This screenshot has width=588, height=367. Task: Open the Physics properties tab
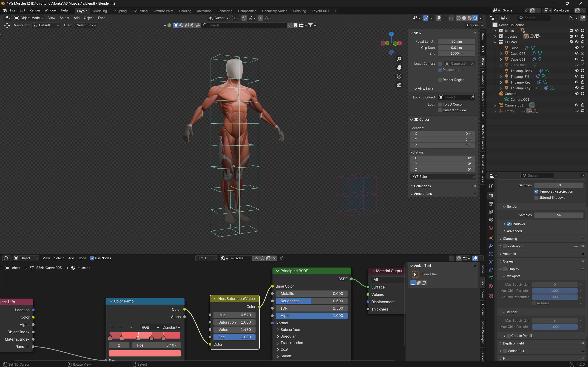coord(491,262)
